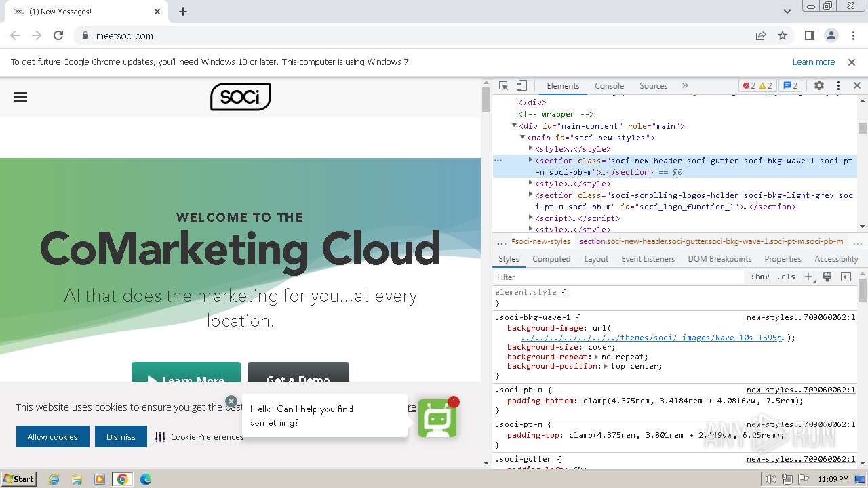Screen dimensions: 868x488
Task: Expand the first style node under main
Action: (531, 148)
